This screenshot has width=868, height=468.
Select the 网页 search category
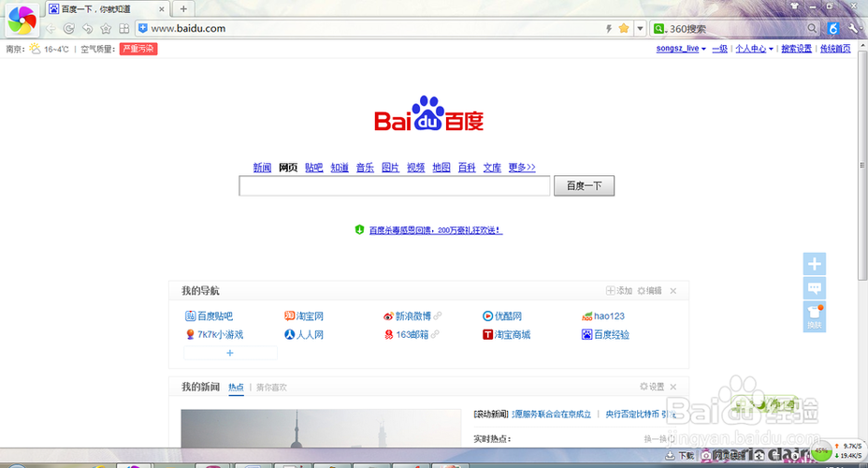pos(288,168)
